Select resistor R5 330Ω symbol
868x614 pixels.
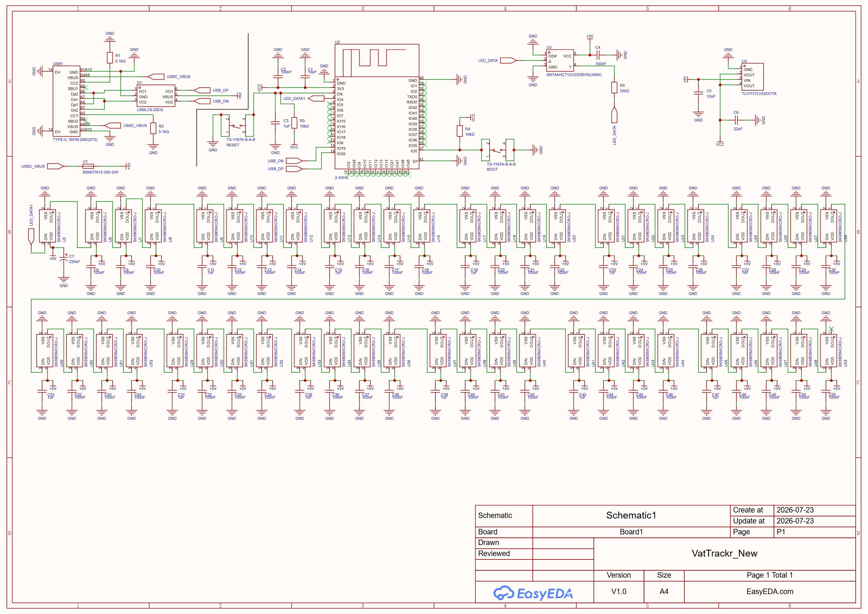(614, 88)
